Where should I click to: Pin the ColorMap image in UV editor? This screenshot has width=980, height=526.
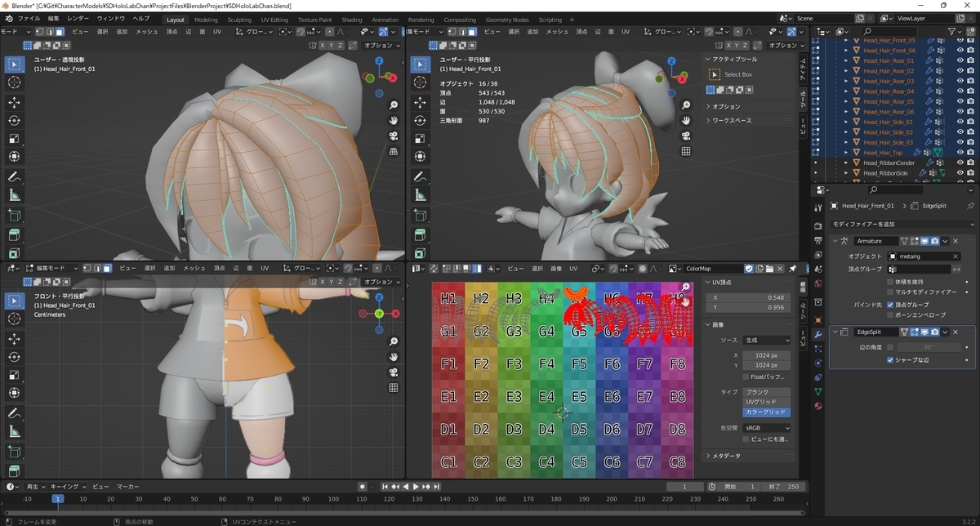click(792, 268)
